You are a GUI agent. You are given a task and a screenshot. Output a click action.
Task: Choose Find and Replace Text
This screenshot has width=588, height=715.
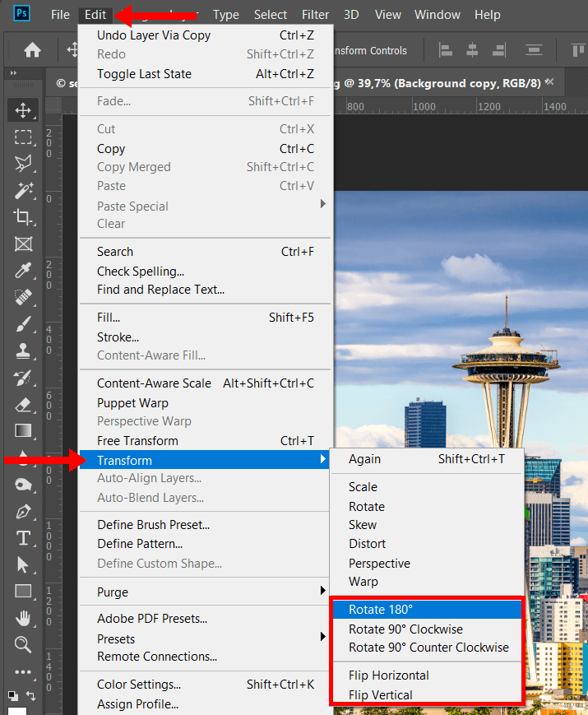click(205, 290)
